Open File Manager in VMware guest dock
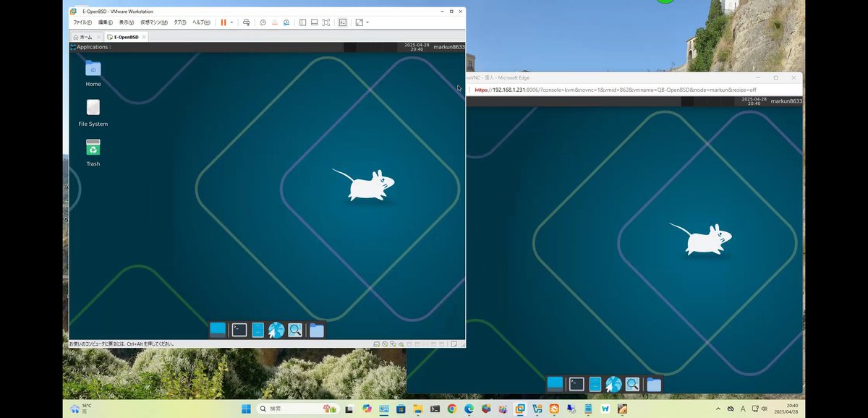Viewport: 868px width, 418px height. (258, 330)
